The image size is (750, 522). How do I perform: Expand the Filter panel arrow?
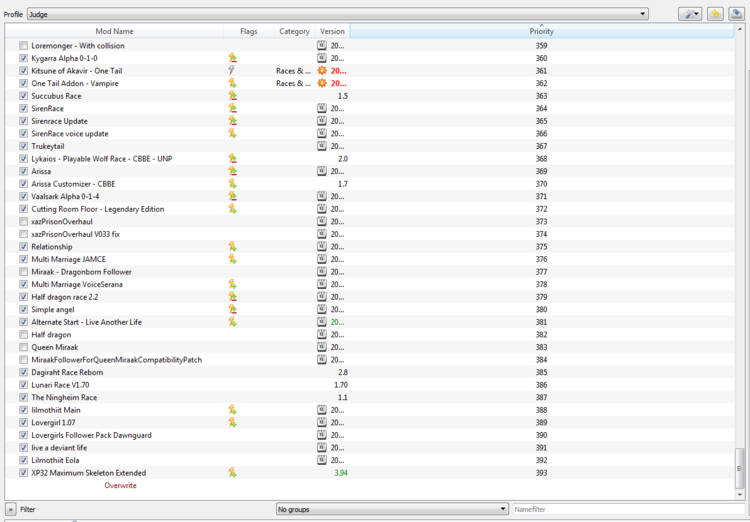(11, 510)
